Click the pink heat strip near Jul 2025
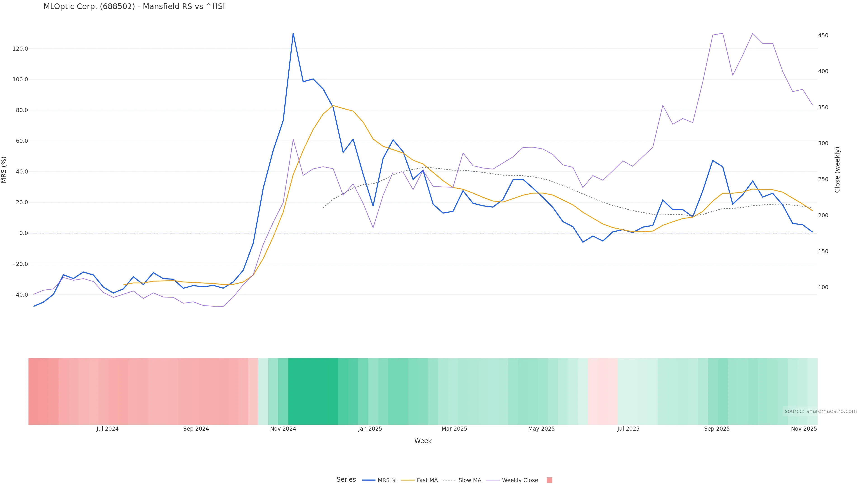The width and height of the screenshot is (868, 488). [602, 391]
